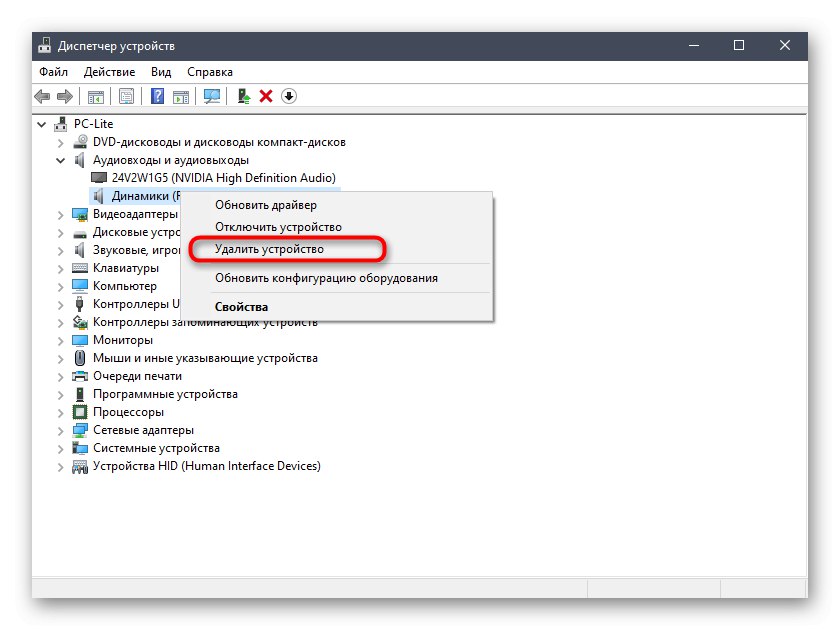Expand the DVD-дисководы node arrow
The height and width of the screenshot is (630, 840).
(x=61, y=142)
